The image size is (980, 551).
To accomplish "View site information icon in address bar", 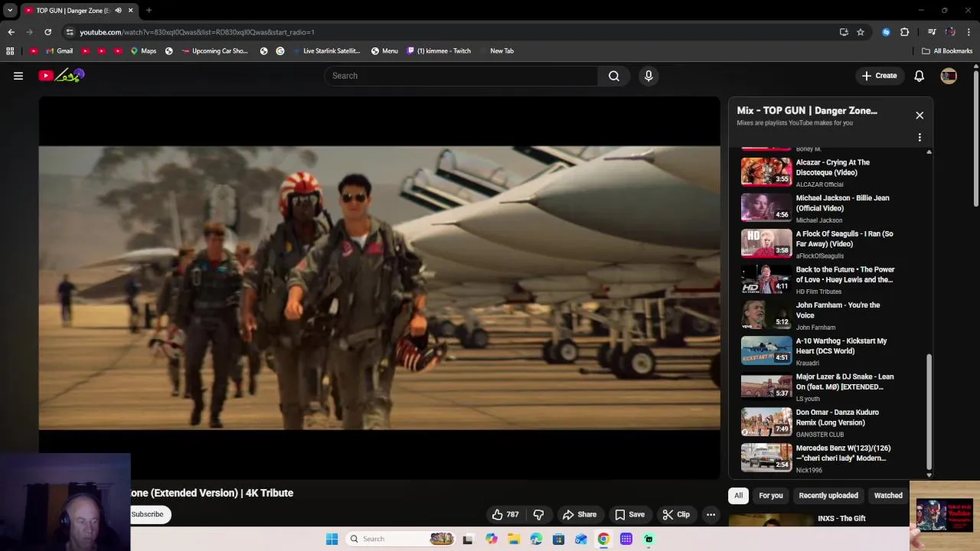I will click(70, 32).
